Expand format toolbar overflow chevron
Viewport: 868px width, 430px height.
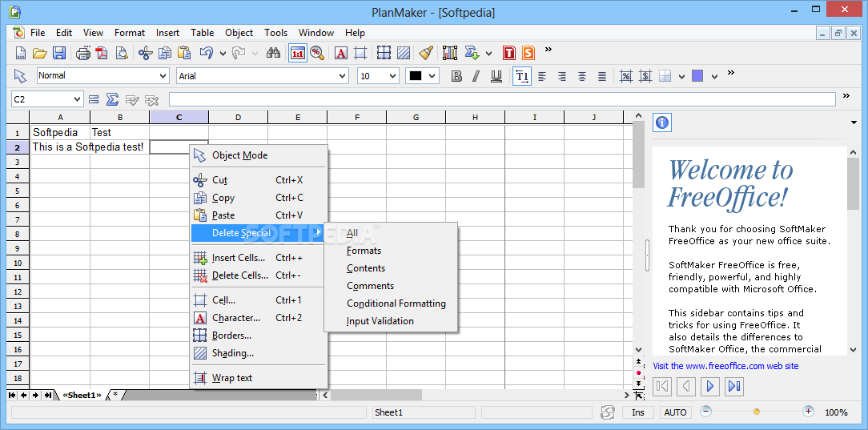(x=731, y=73)
